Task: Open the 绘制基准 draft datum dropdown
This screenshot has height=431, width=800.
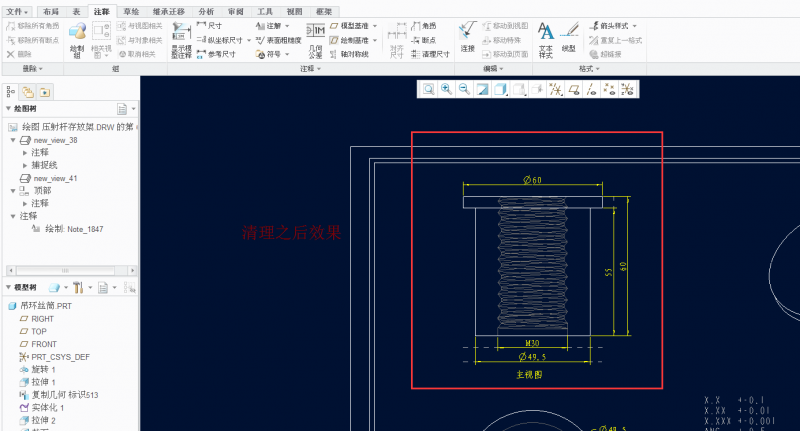Action: (x=375, y=40)
